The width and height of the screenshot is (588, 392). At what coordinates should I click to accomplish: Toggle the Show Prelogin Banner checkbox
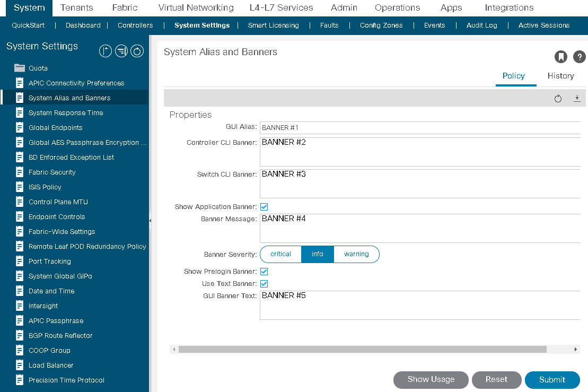(x=264, y=272)
